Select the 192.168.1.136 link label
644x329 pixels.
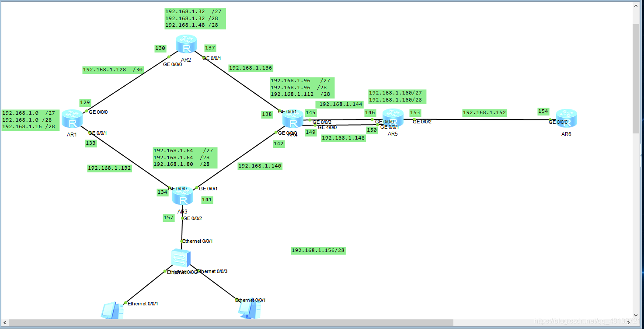251,68
